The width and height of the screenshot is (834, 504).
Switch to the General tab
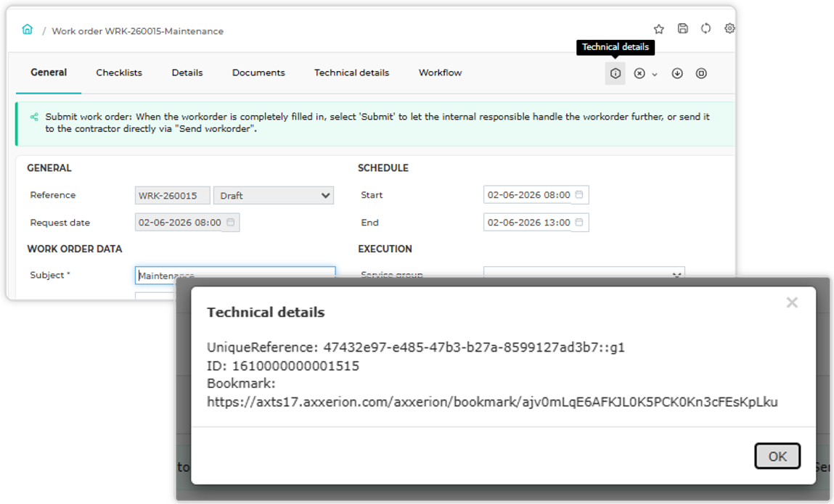pyautogui.click(x=49, y=73)
